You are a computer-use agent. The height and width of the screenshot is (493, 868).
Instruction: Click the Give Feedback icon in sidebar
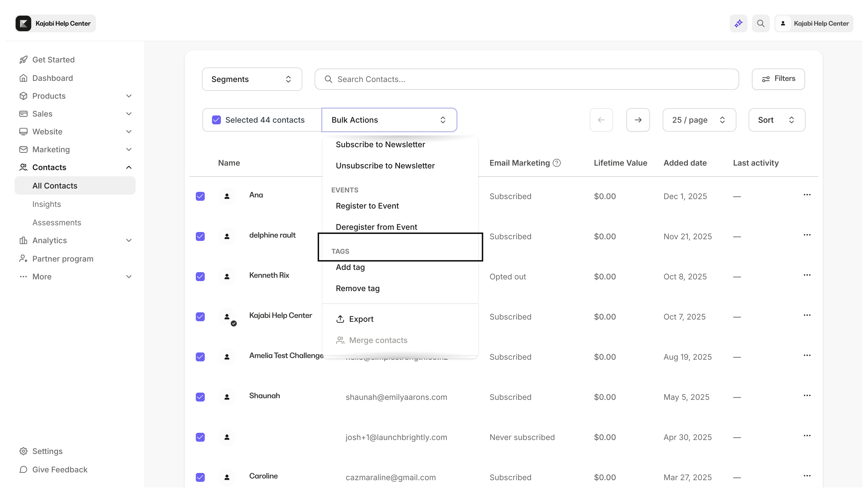pos(23,470)
